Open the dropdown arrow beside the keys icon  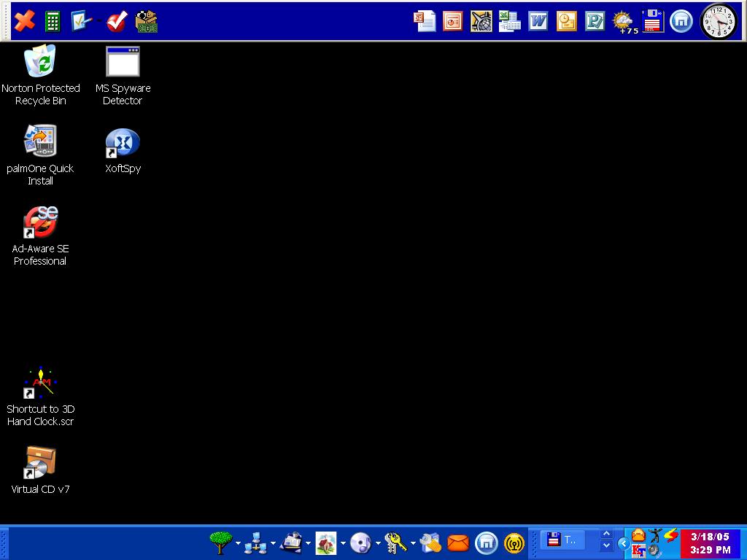click(x=413, y=543)
